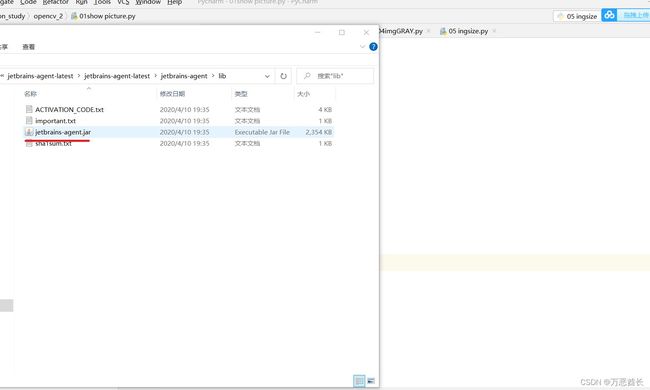
Task: Close the Explorer window
Action: pyautogui.click(x=366, y=32)
